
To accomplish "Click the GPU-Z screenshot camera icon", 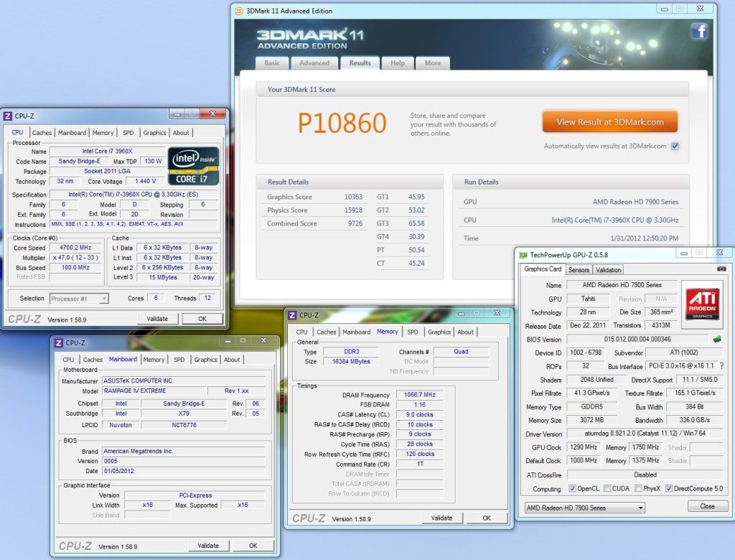I will pos(721,269).
